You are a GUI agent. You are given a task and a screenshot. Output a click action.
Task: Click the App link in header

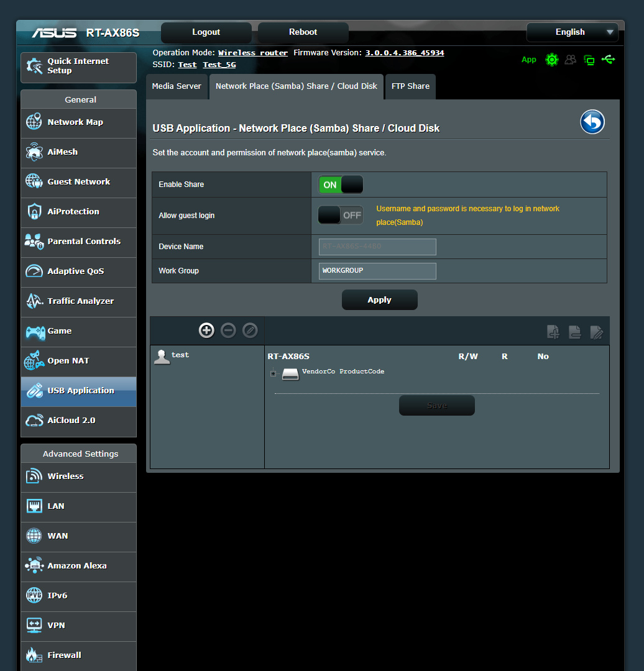529,60
